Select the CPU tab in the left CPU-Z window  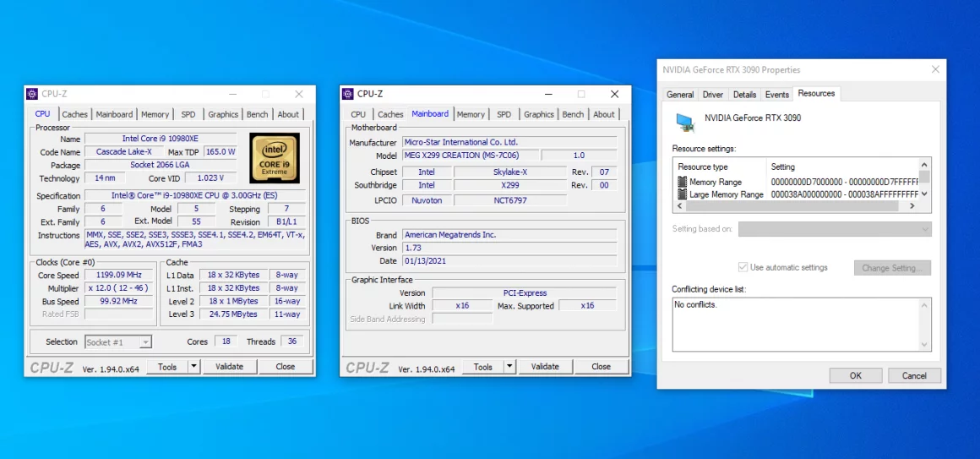pos(42,114)
